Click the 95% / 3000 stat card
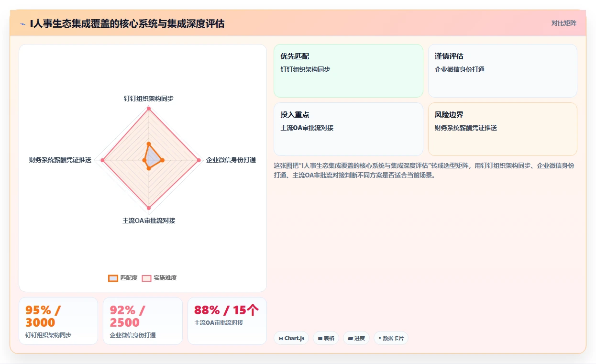 point(58,321)
